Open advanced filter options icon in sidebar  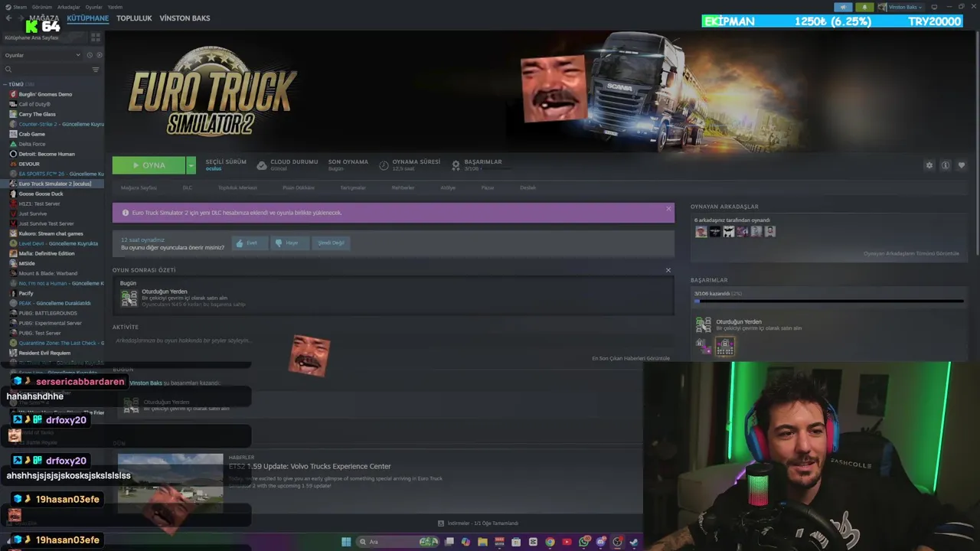[96, 70]
